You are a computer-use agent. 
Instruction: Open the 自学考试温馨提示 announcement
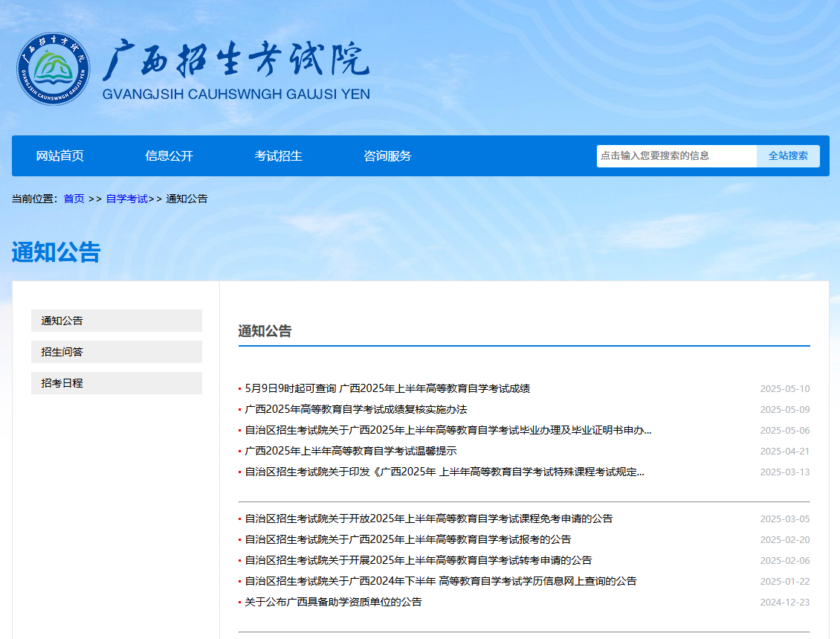tap(350, 451)
